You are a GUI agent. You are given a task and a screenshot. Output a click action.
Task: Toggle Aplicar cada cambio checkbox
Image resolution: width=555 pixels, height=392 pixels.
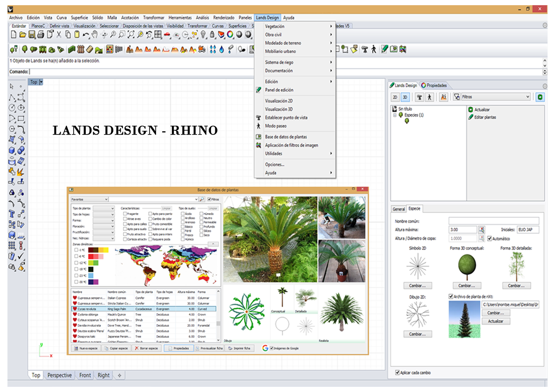tap(397, 372)
